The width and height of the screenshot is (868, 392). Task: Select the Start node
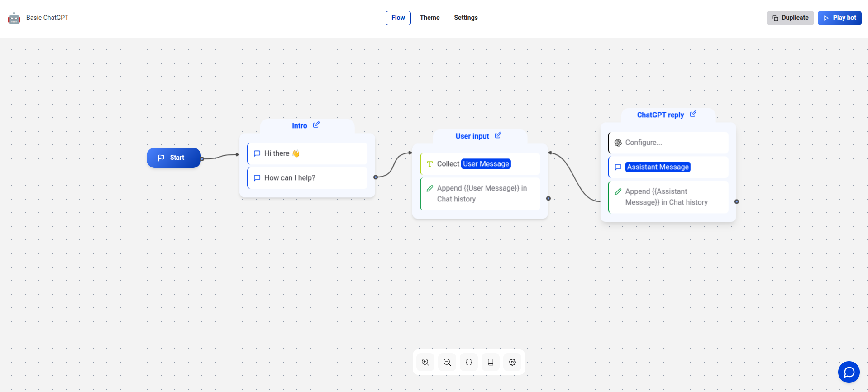point(174,158)
